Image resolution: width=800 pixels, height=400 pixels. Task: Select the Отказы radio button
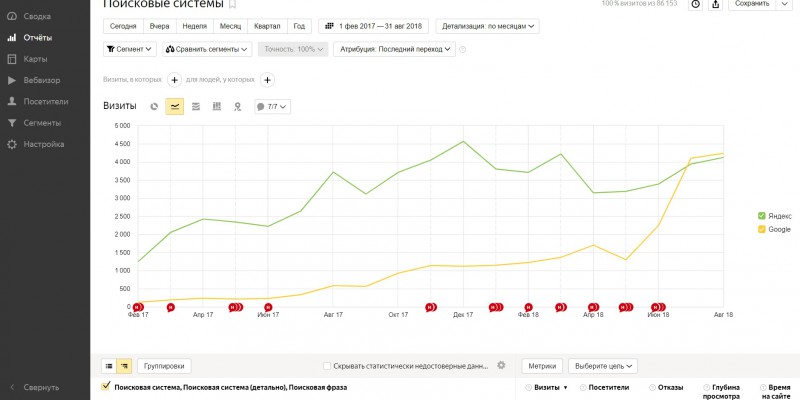tap(654, 386)
